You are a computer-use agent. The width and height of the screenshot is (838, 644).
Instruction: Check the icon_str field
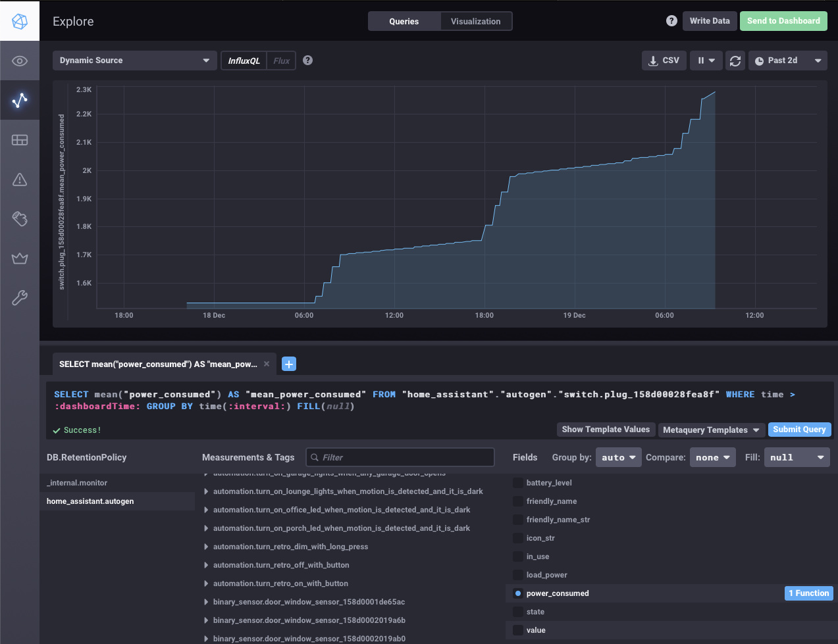[x=518, y=538]
